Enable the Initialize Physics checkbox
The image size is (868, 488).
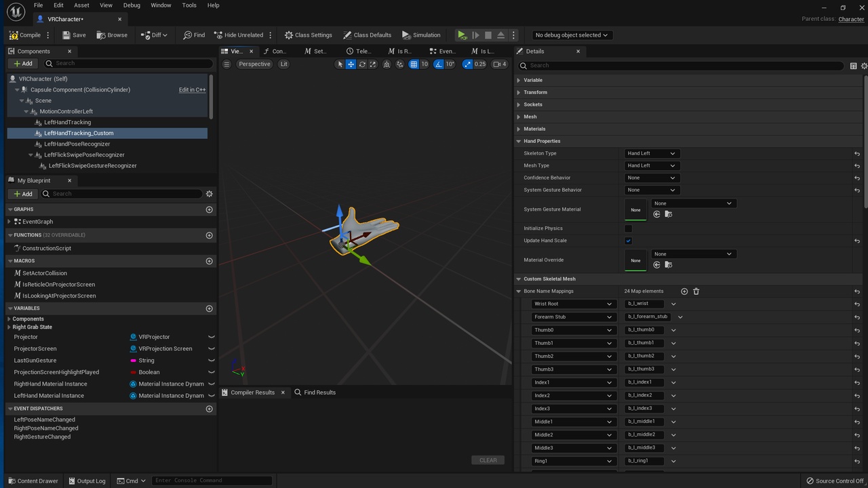(628, 228)
